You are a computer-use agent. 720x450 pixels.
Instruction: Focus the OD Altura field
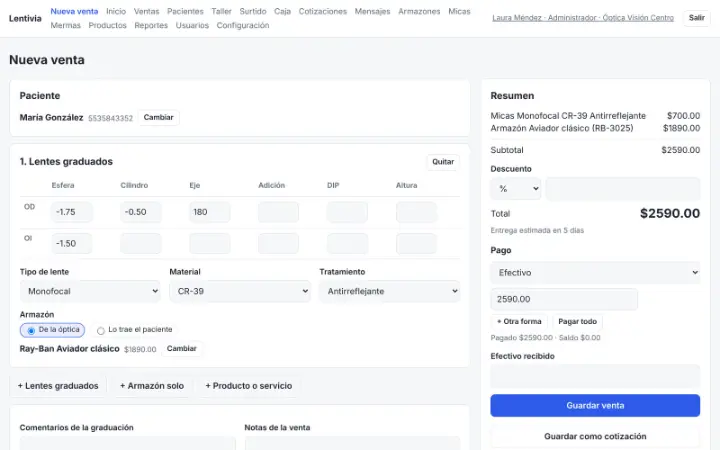pyautogui.click(x=416, y=212)
